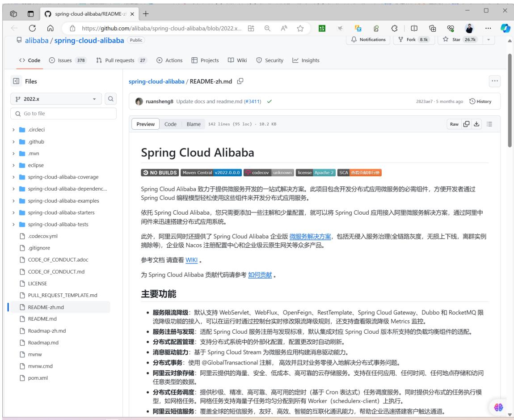Click the Go to file input
Screen dimensions: 514x420
point(63,114)
